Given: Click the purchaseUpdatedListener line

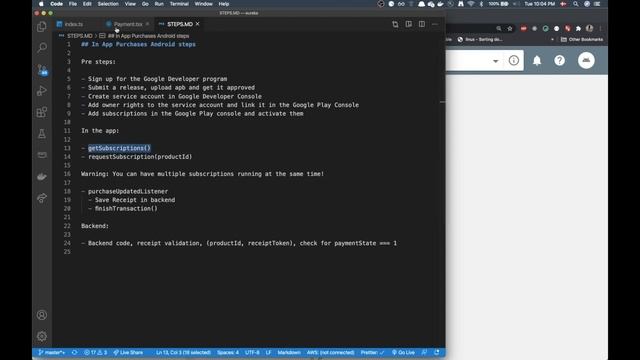Looking at the screenshot, I should click(x=128, y=191).
